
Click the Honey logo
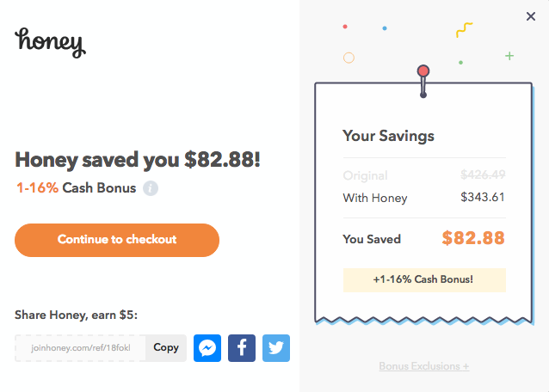click(x=50, y=41)
